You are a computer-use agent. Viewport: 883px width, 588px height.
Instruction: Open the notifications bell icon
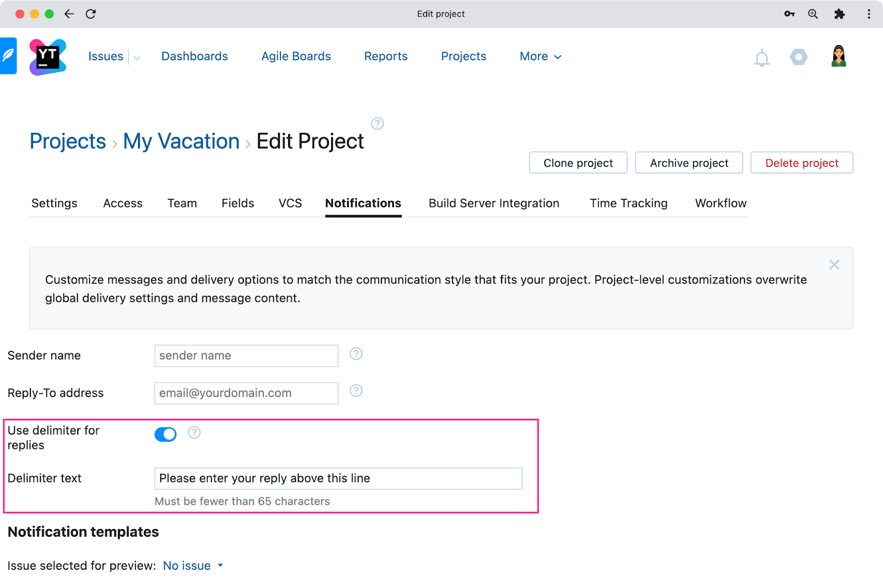pos(762,58)
